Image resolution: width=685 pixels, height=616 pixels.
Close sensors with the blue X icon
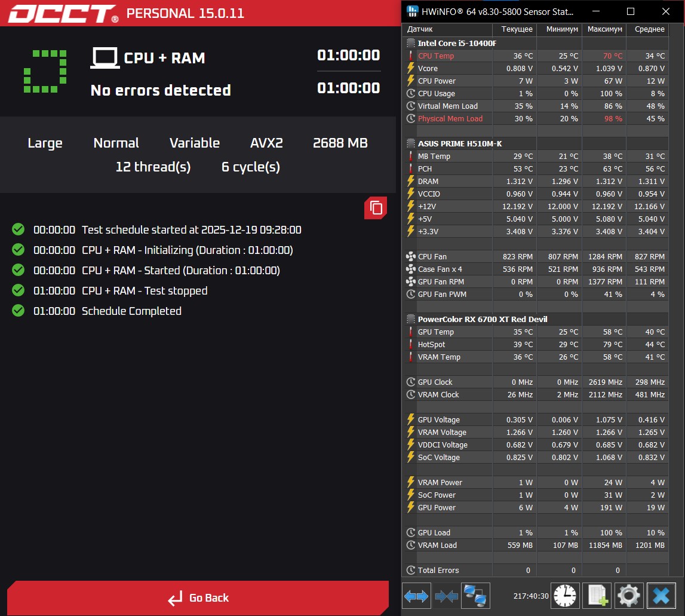(x=661, y=596)
